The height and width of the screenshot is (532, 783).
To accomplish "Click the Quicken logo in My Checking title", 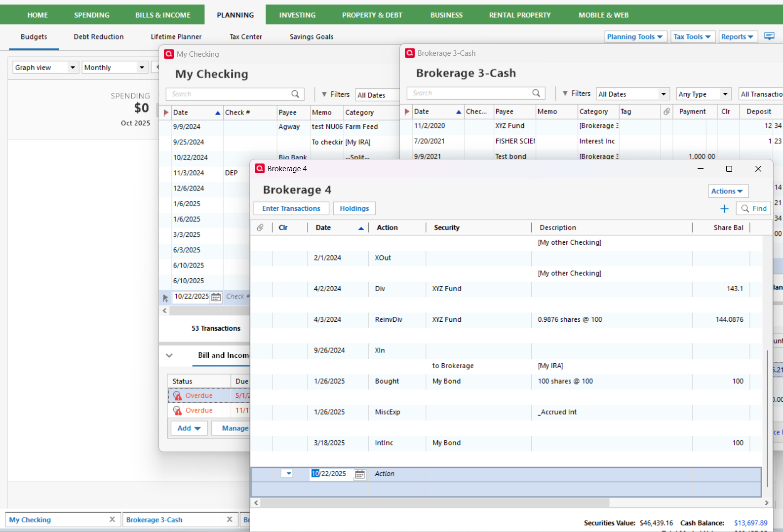I will click(169, 54).
